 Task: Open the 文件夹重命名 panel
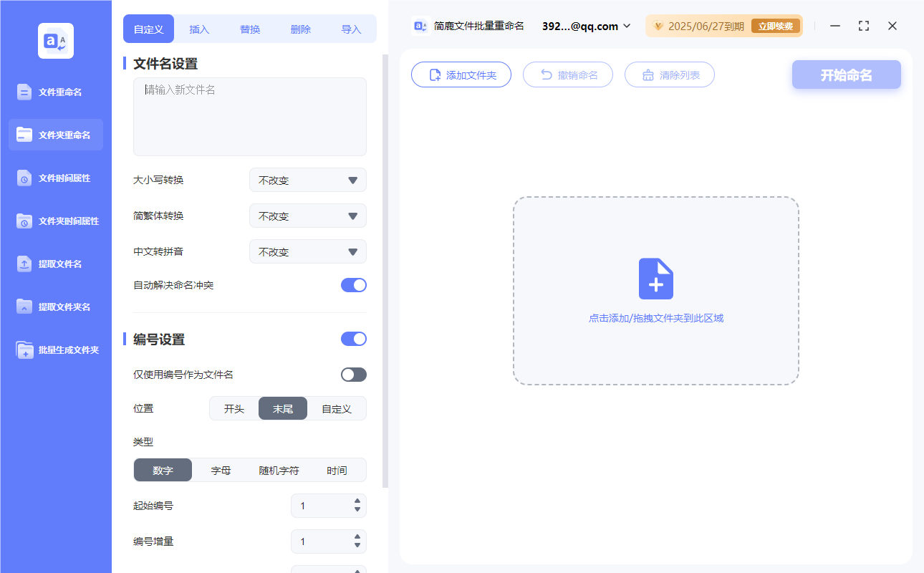click(x=55, y=135)
